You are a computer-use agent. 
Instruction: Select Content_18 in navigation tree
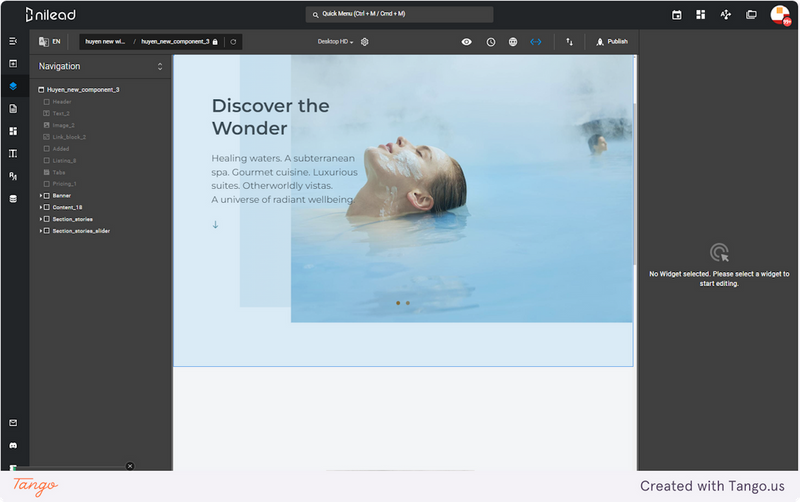coord(67,207)
